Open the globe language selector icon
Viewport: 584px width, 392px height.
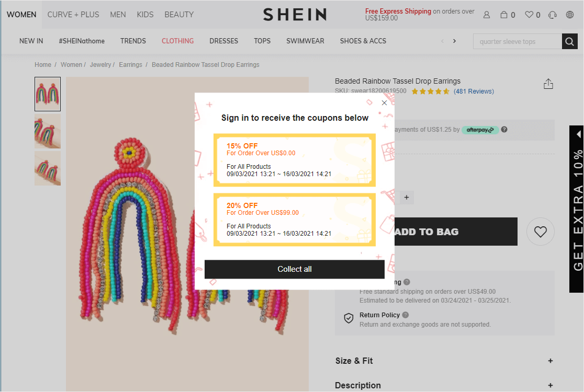[570, 15]
